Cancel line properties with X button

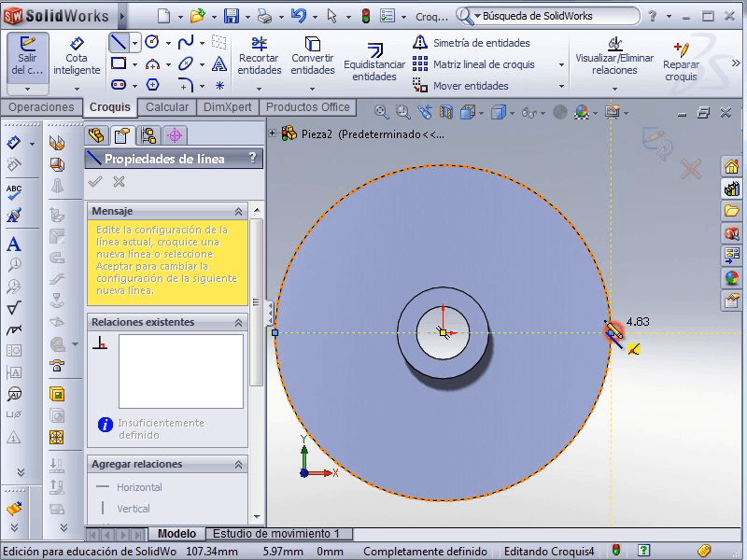pos(119,182)
